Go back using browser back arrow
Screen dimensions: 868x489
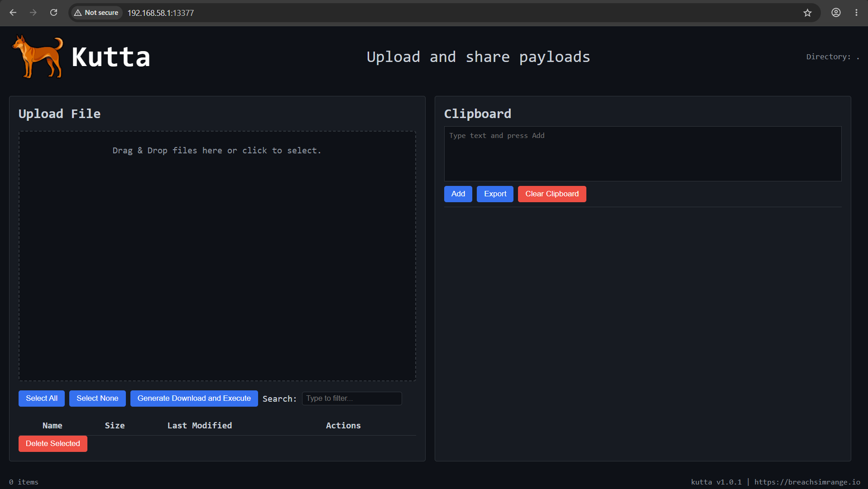coord(13,13)
